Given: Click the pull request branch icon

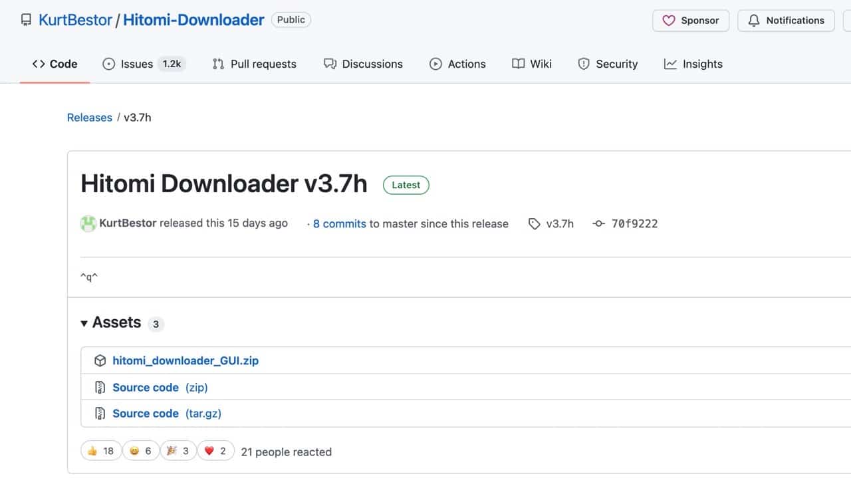Looking at the screenshot, I should click(218, 64).
